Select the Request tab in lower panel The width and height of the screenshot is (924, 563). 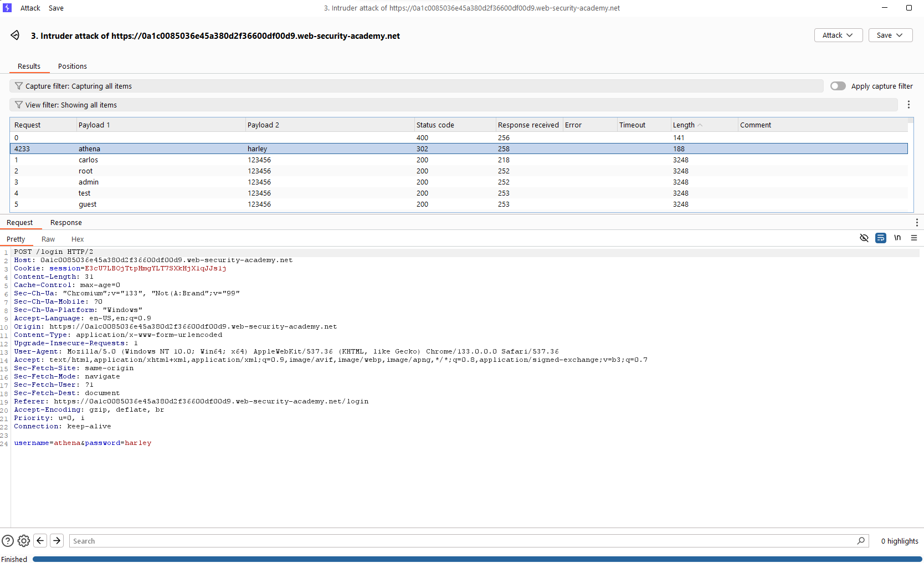20,222
